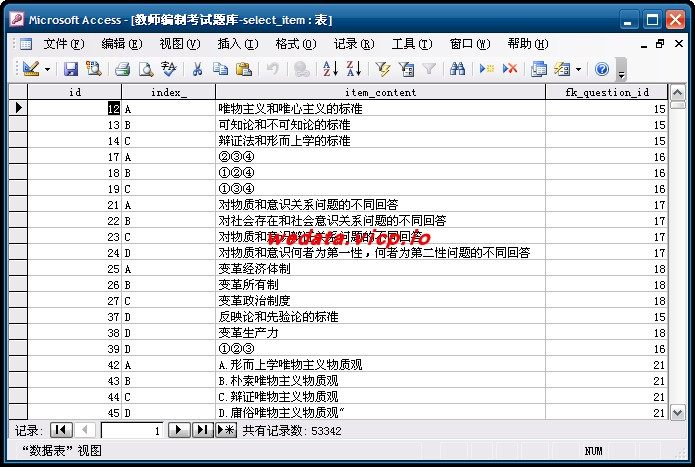Click new record navigation button with asterisk
Screen dimensions: 695x467
pyautogui.click(x=226, y=430)
